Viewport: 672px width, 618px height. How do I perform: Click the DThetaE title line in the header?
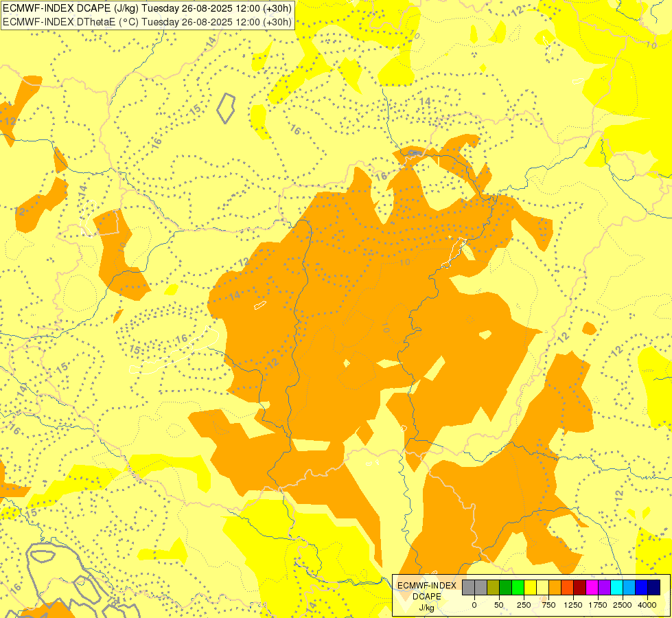[x=147, y=22]
